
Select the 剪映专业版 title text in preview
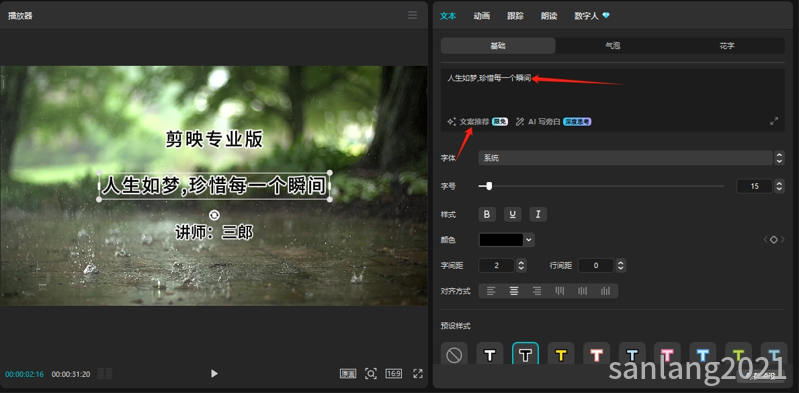click(214, 139)
